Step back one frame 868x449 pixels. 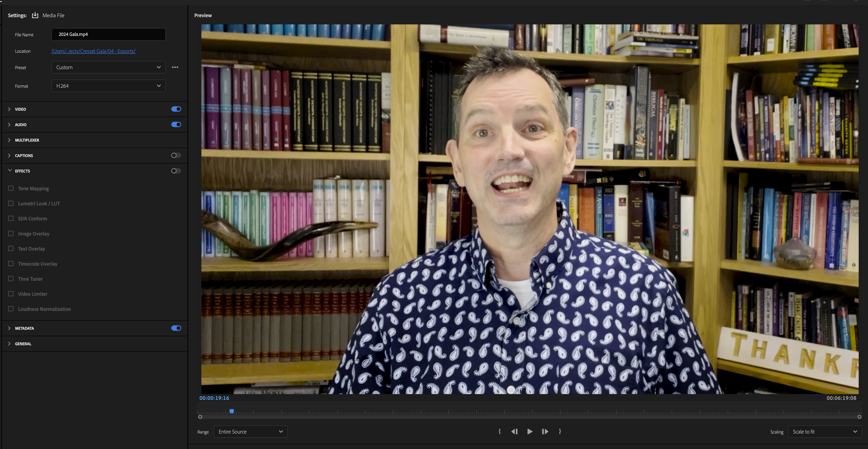[x=514, y=431]
